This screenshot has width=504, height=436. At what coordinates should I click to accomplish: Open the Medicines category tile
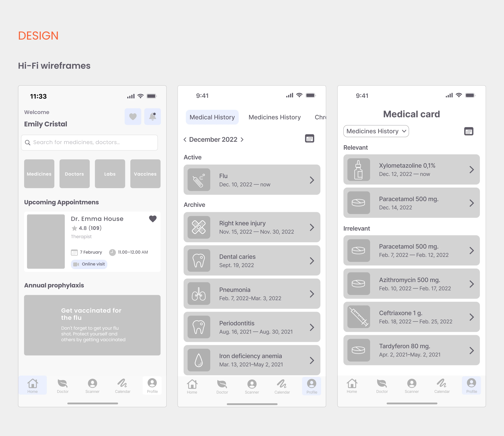[39, 174]
